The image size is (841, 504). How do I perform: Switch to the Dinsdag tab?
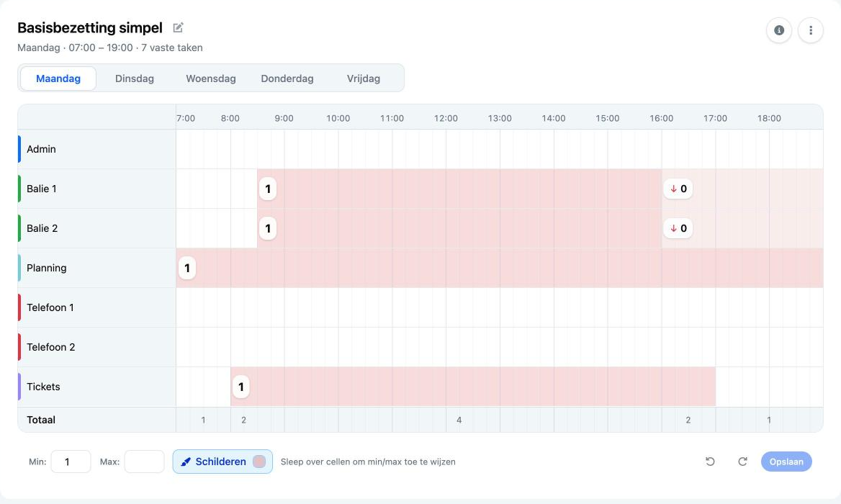[x=135, y=78]
